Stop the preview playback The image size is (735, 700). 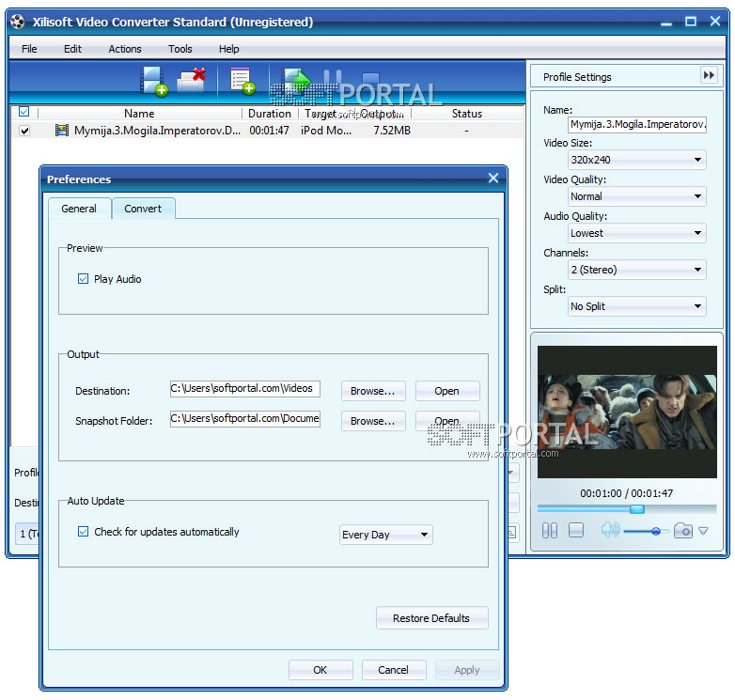tap(575, 530)
